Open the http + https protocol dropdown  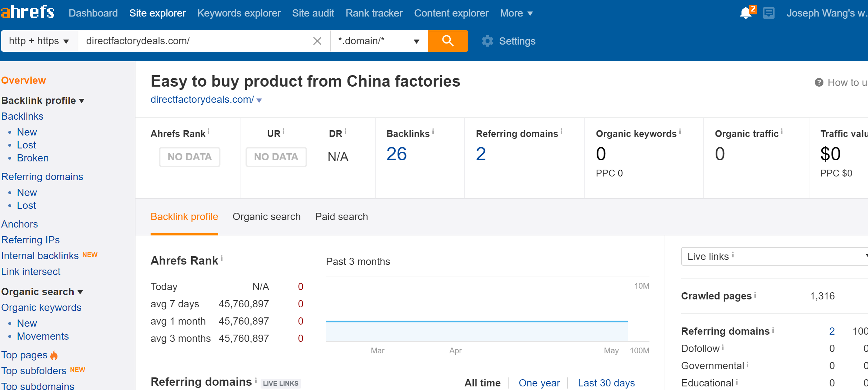[39, 41]
